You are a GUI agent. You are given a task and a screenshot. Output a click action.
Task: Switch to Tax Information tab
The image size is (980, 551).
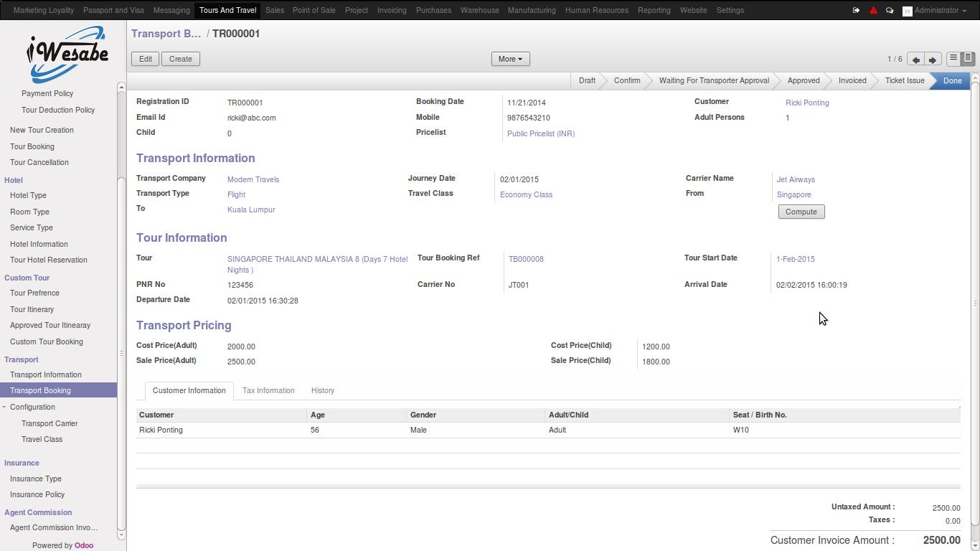268,391
